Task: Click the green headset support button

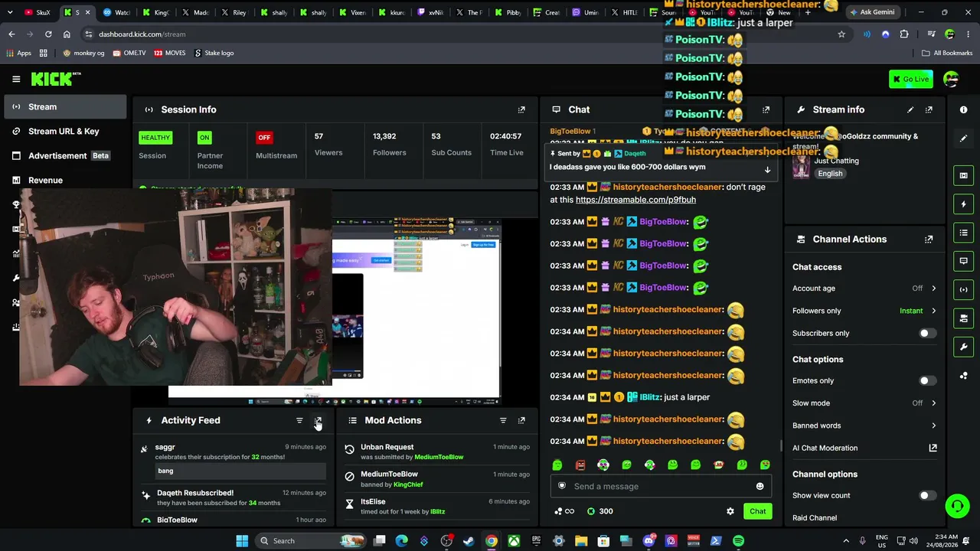Action: coord(957,506)
